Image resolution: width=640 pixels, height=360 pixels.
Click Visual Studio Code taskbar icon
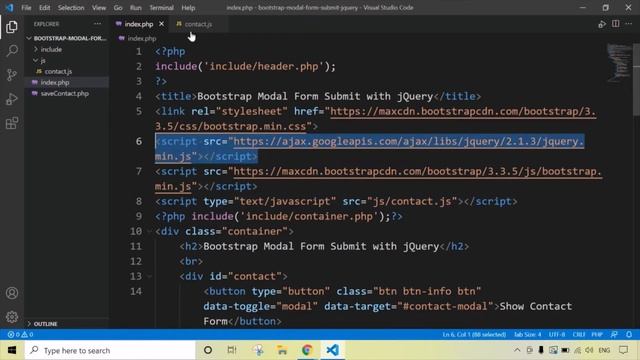332,350
